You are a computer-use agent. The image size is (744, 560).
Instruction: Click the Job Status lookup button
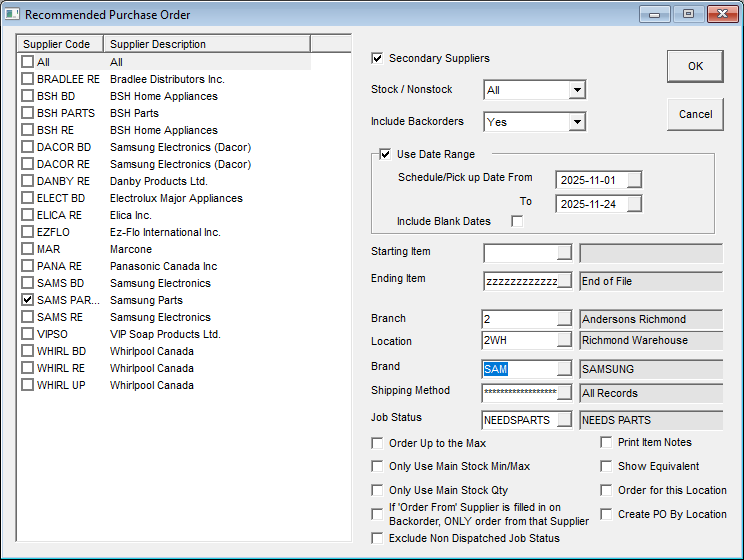pos(565,419)
